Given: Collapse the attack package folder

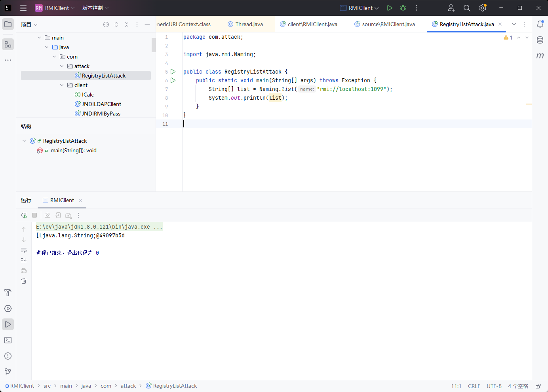Looking at the screenshot, I should pyautogui.click(x=62, y=66).
